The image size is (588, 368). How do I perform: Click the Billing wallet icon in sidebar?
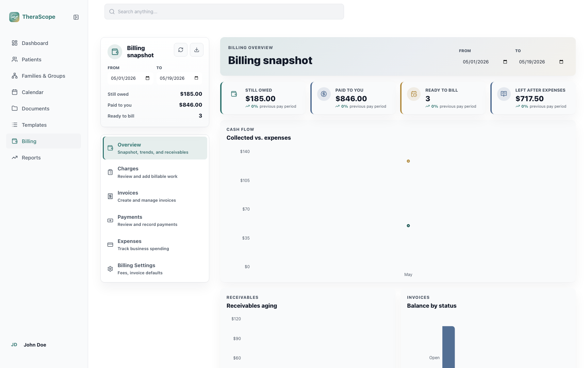point(15,141)
